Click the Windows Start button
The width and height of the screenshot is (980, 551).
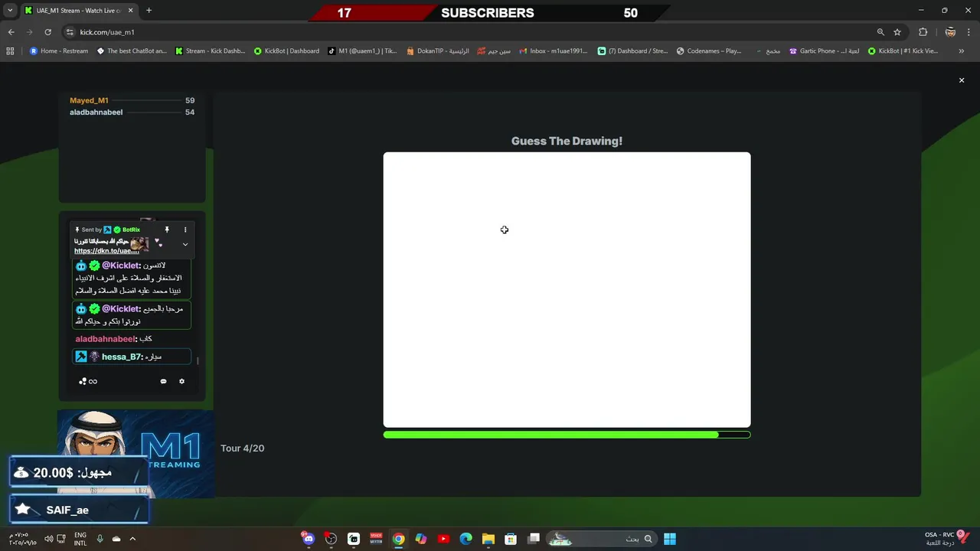pyautogui.click(x=670, y=539)
